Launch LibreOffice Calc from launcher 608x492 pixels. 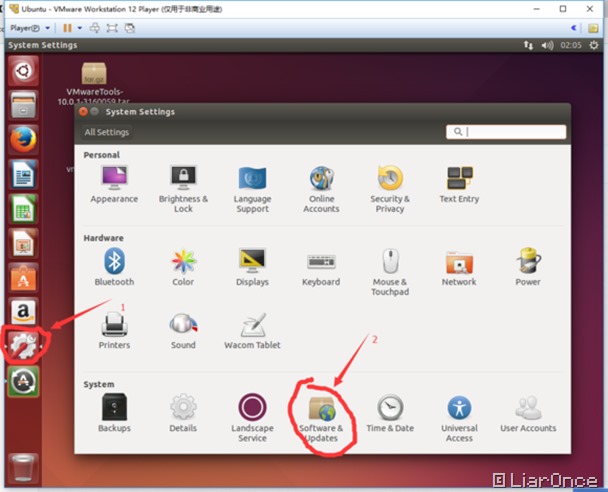coord(23,209)
